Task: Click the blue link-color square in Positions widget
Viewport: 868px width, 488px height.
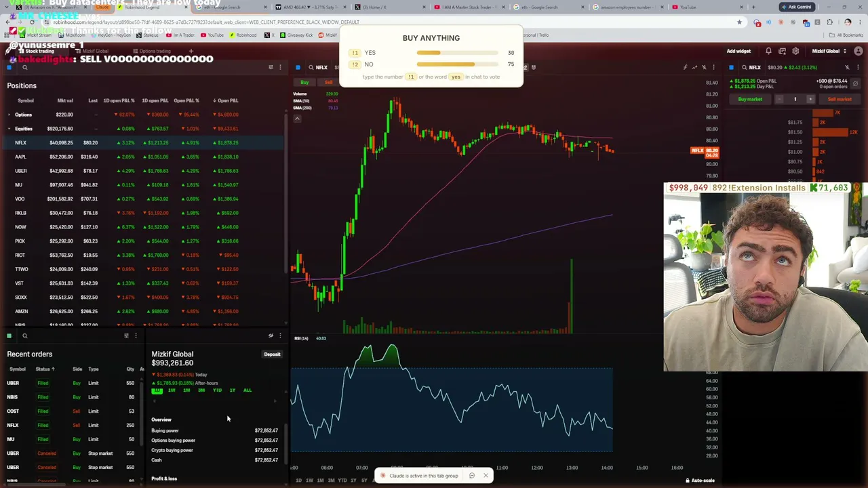Action: click(x=9, y=67)
